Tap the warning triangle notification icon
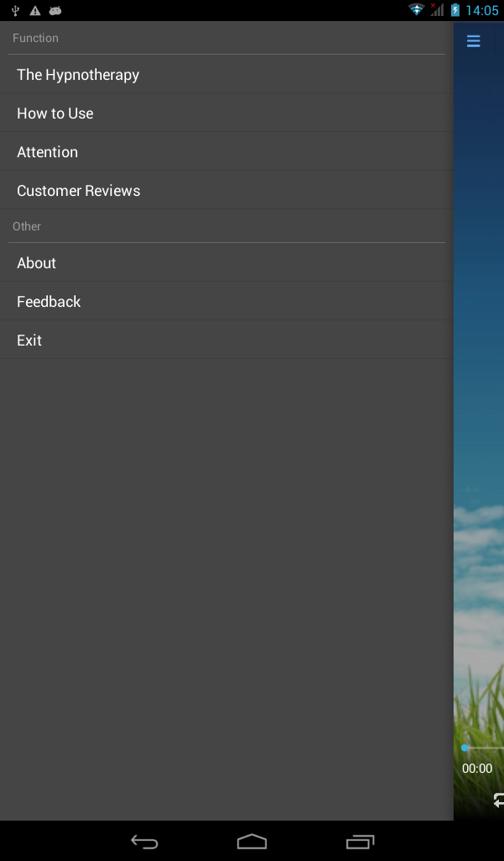Viewport: 504px width, 861px height. click(35, 10)
